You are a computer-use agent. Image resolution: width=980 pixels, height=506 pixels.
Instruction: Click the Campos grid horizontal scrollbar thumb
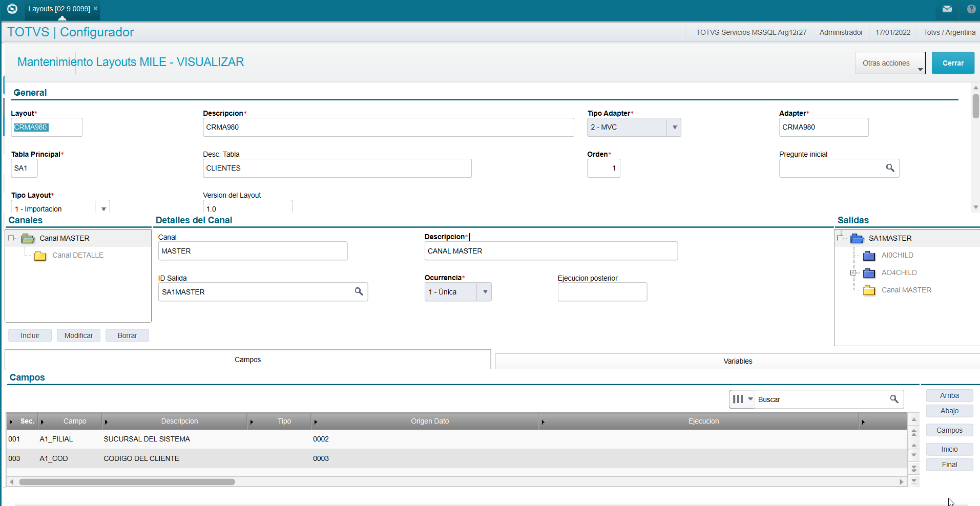coord(127,482)
